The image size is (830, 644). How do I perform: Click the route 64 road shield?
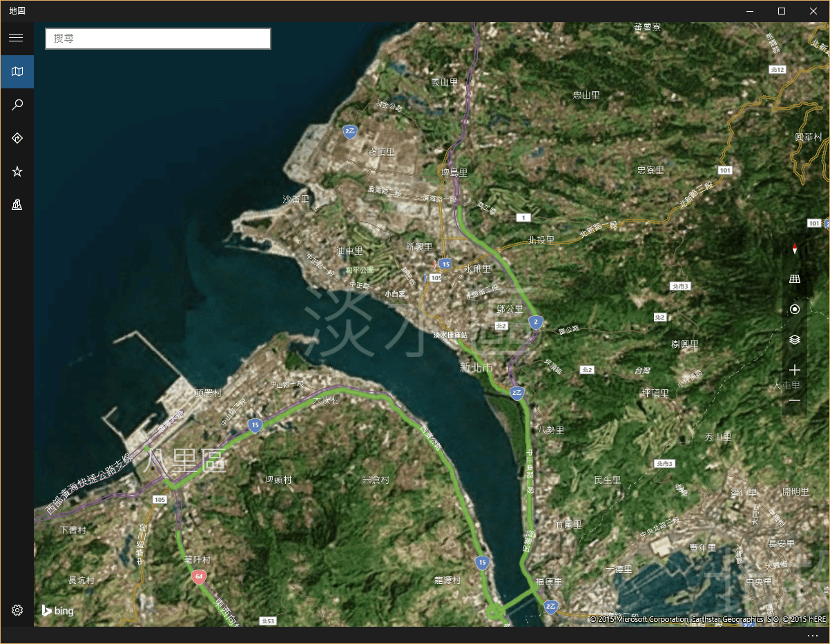click(x=200, y=577)
